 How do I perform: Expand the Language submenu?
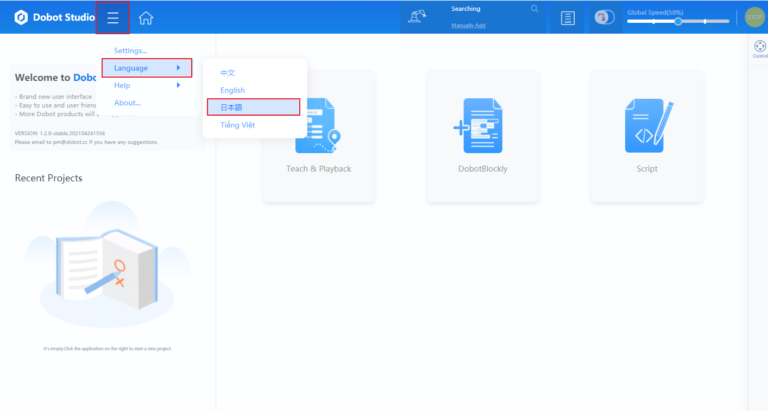(146, 68)
